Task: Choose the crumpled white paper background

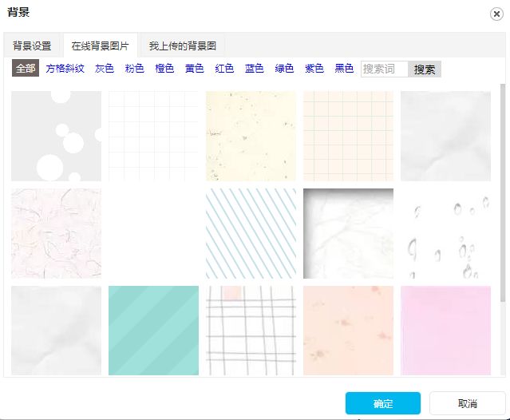Action: [x=348, y=234]
